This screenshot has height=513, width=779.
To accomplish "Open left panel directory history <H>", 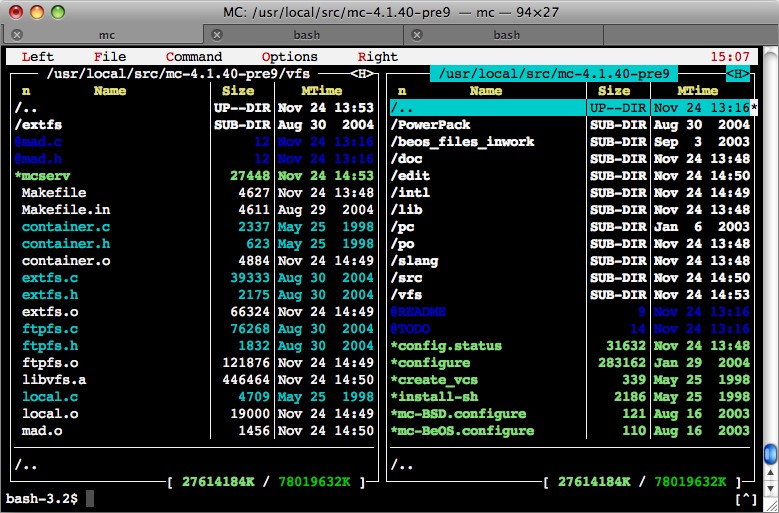I will pyautogui.click(x=363, y=74).
